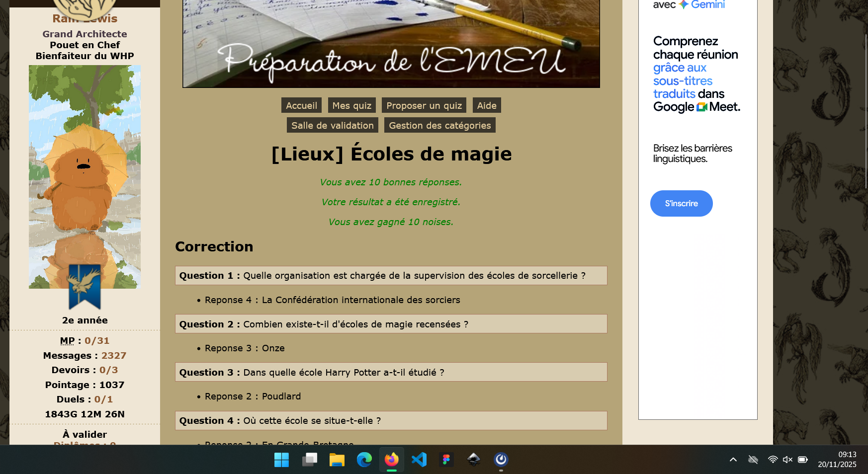Open the clock and date panel
The width and height of the screenshot is (868, 474).
(x=837, y=460)
